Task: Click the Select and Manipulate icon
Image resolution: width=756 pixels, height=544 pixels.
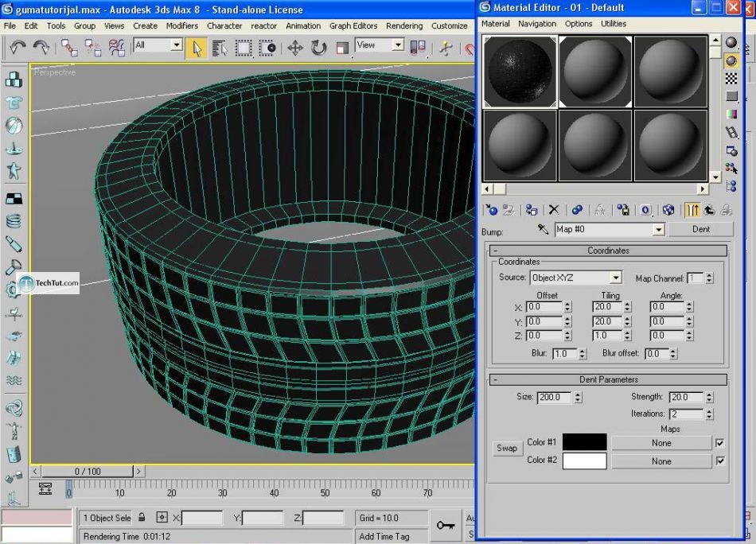Action: [446, 48]
